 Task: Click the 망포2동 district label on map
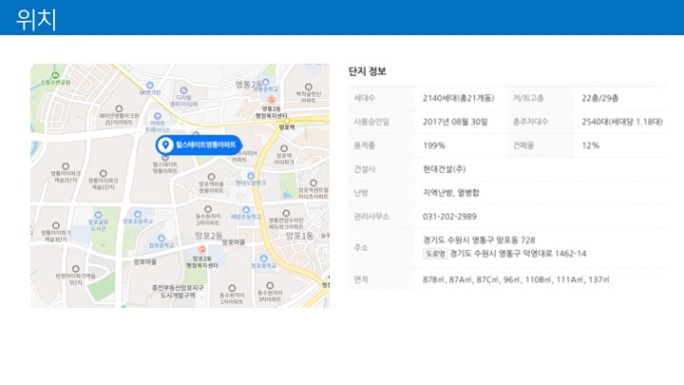[x=209, y=236]
